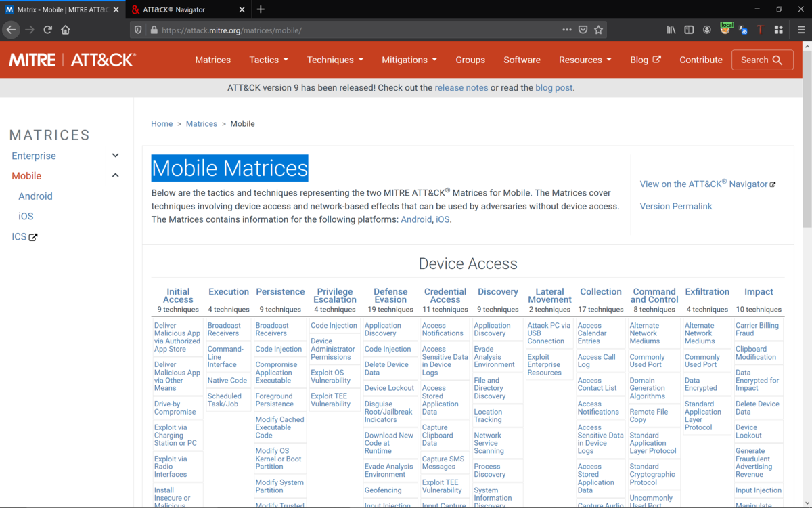Collapse the Mobile sidebar chevron
This screenshot has width=812, height=508.
pos(116,175)
